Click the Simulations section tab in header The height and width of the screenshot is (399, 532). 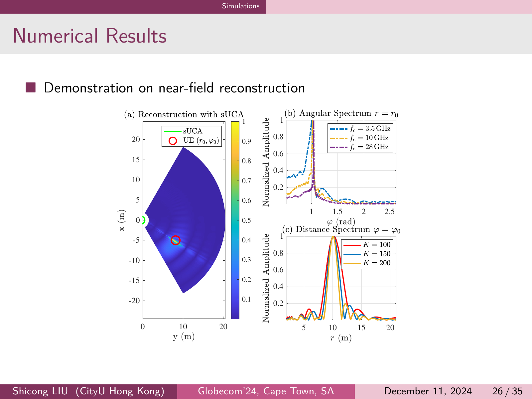(x=241, y=6)
